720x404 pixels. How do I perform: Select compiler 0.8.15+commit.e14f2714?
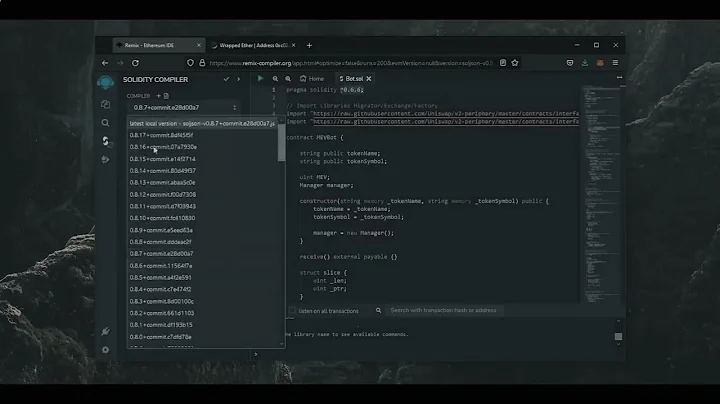(x=202, y=159)
